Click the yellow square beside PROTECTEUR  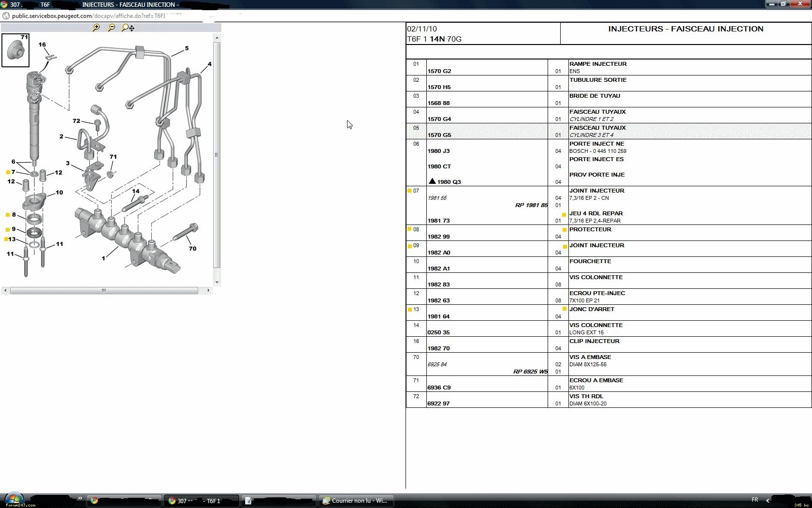click(564, 230)
